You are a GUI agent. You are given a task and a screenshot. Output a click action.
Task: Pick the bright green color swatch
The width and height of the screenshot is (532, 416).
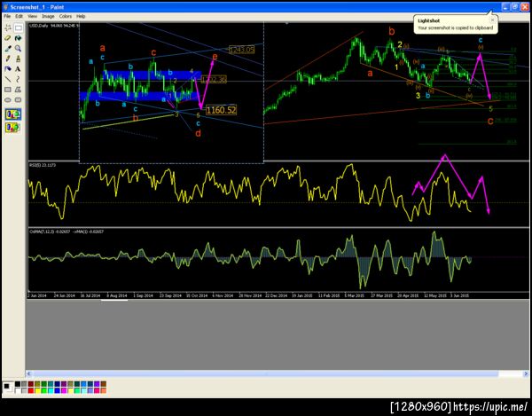pos(44,391)
